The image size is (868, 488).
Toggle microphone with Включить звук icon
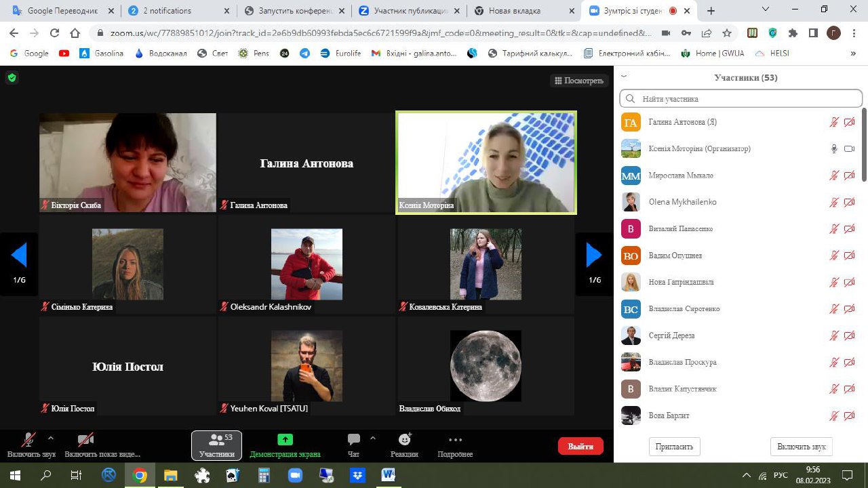click(28, 439)
